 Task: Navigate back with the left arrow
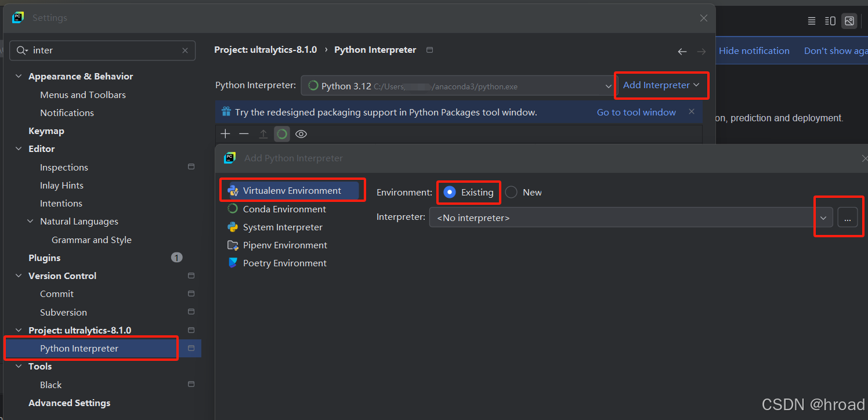coord(682,52)
